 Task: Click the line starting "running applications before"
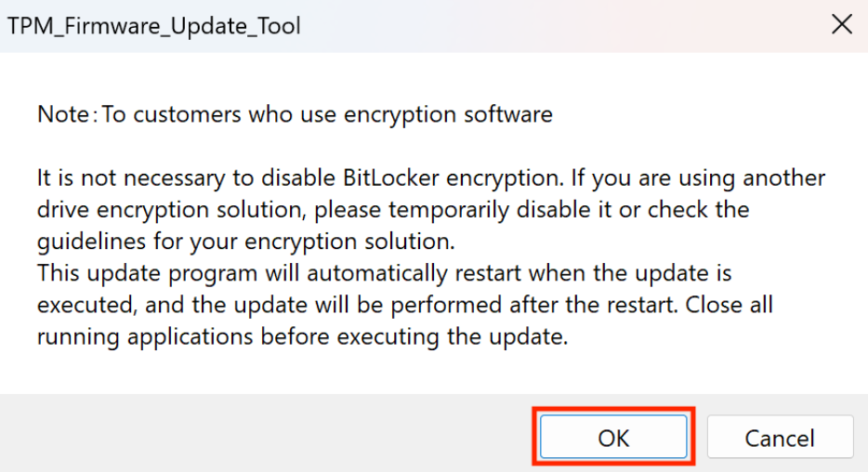302,337
